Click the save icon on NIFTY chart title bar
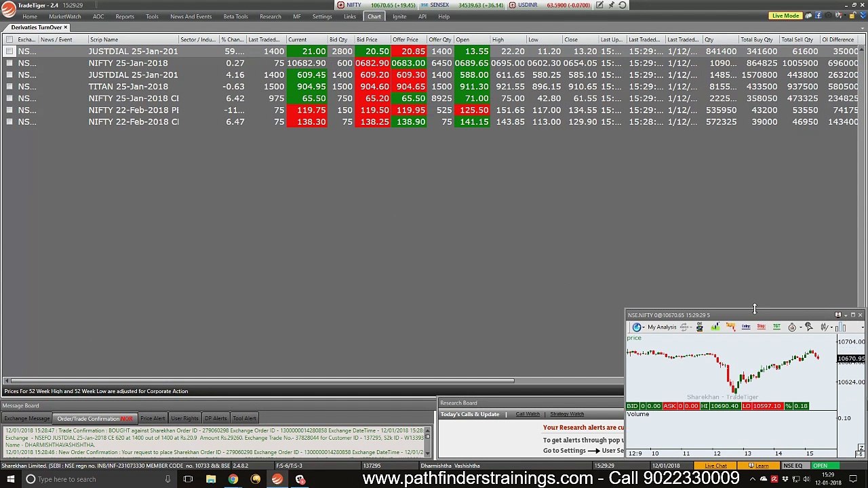868x488 pixels. (838, 314)
